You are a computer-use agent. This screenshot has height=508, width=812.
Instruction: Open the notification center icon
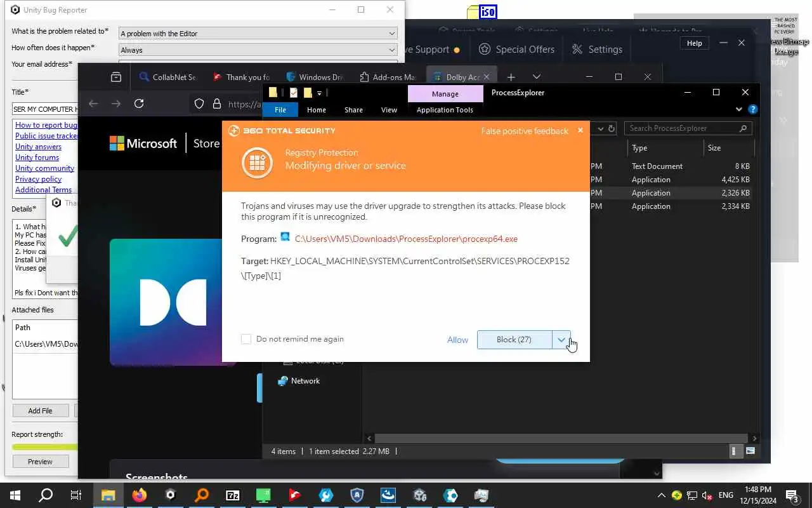click(x=792, y=495)
